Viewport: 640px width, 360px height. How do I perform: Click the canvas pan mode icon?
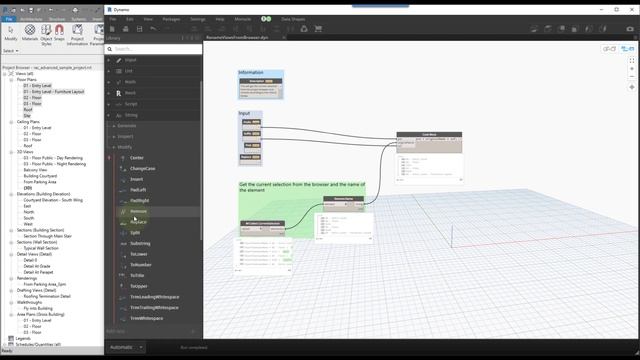coord(632,87)
